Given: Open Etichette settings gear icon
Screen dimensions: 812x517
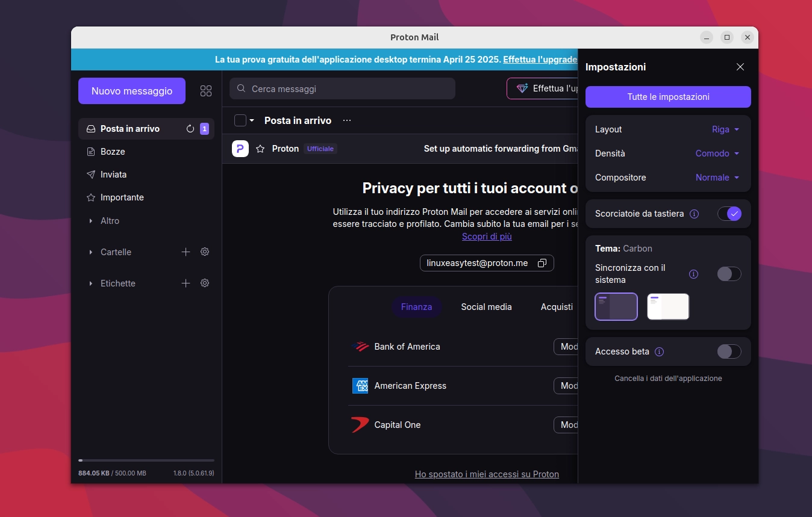Looking at the screenshot, I should (x=205, y=283).
